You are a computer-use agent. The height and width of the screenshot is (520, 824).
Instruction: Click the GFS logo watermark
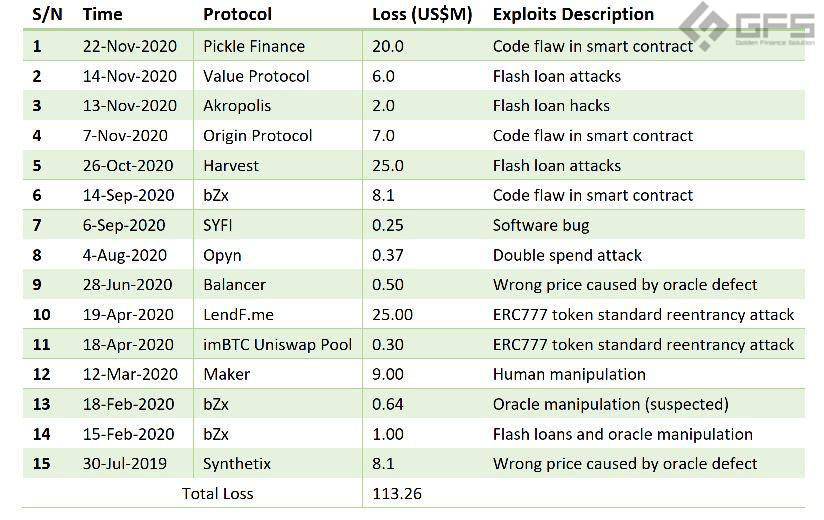pos(748,26)
